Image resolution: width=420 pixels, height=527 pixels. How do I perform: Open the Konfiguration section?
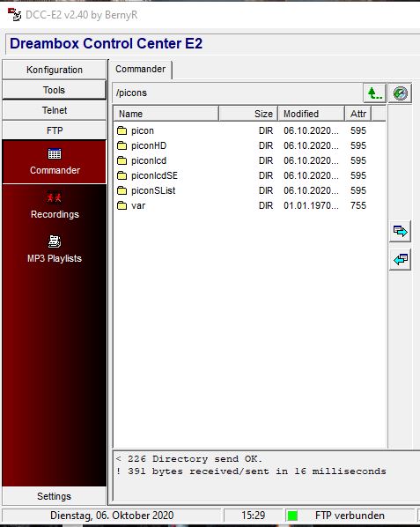54,70
